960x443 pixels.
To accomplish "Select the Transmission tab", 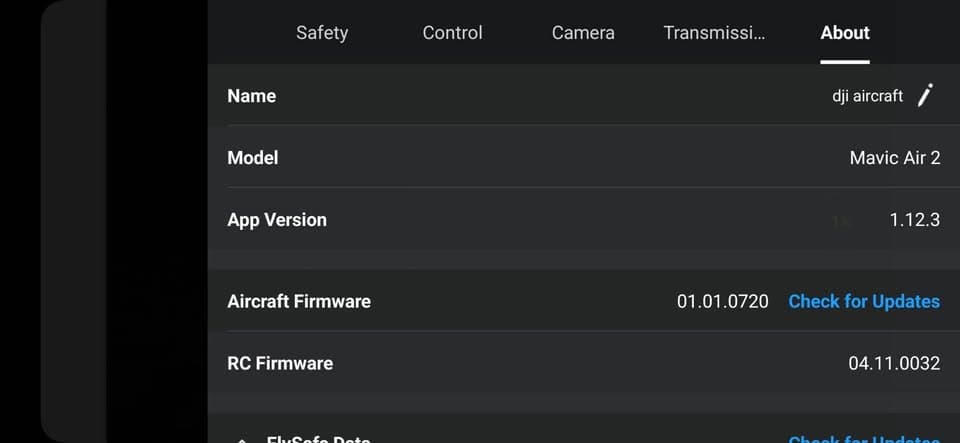I will [714, 32].
